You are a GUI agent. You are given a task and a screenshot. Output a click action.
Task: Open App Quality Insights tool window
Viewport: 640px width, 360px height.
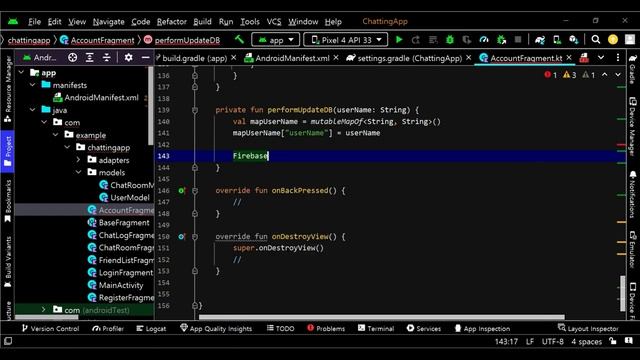click(216, 329)
